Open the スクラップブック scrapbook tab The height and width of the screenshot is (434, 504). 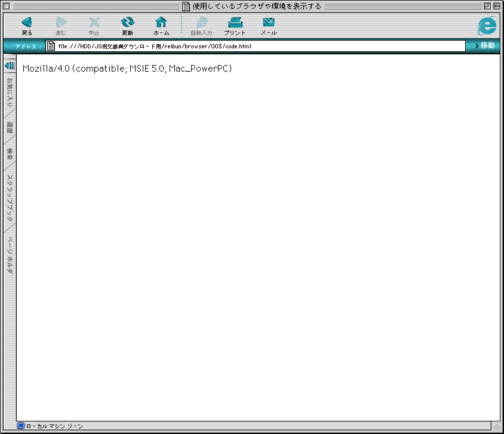click(x=10, y=198)
